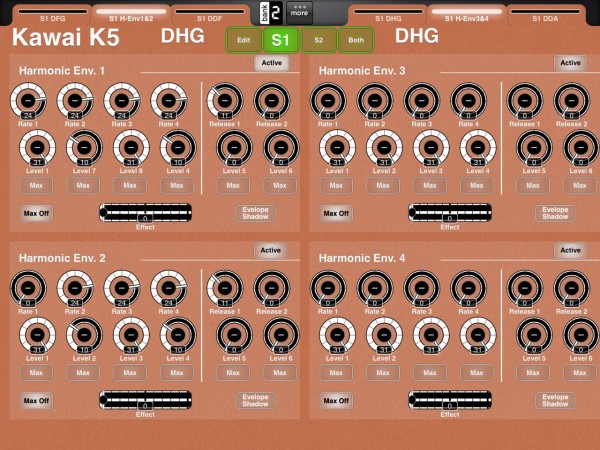Switch to the S1 DFG tab
This screenshot has width=600, height=450.
point(53,15)
